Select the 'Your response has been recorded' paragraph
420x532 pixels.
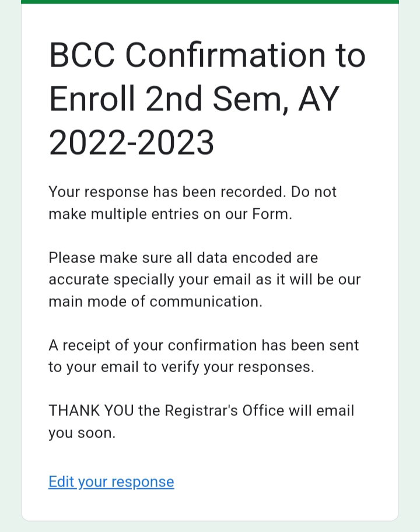click(192, 203)
